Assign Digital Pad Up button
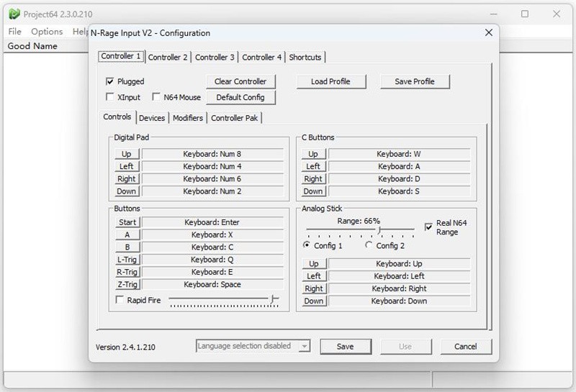 127,154
